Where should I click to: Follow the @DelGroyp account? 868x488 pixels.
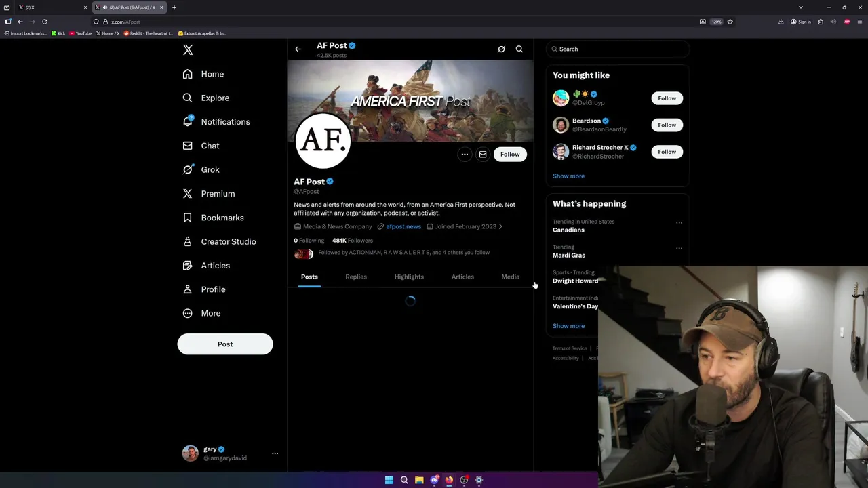pos(667,98)
